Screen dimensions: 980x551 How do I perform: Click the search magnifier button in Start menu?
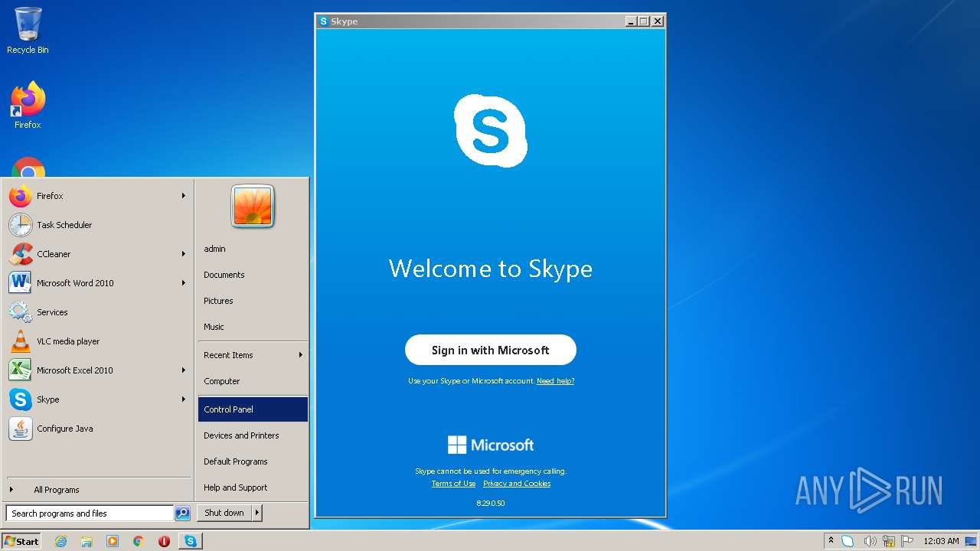tap(182, 514)
